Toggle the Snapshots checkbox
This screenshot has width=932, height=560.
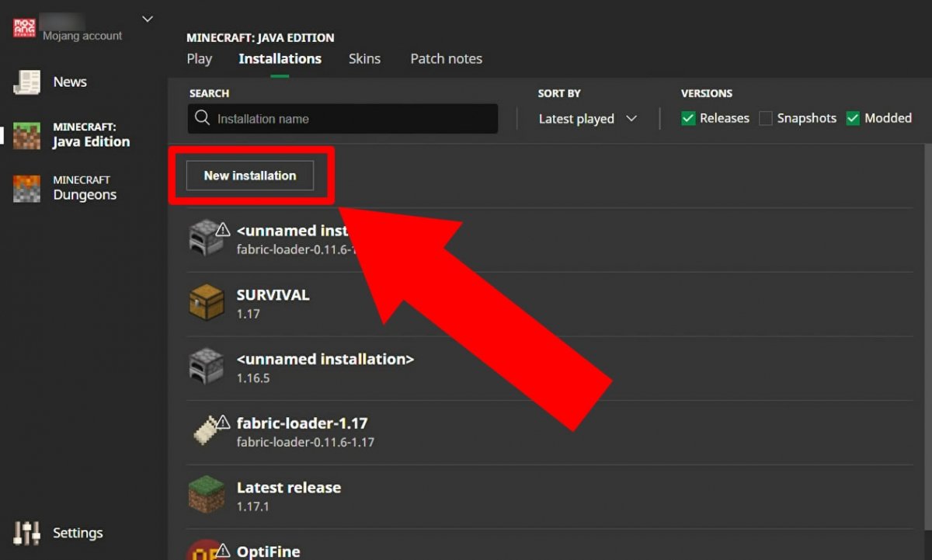[766, 118]
